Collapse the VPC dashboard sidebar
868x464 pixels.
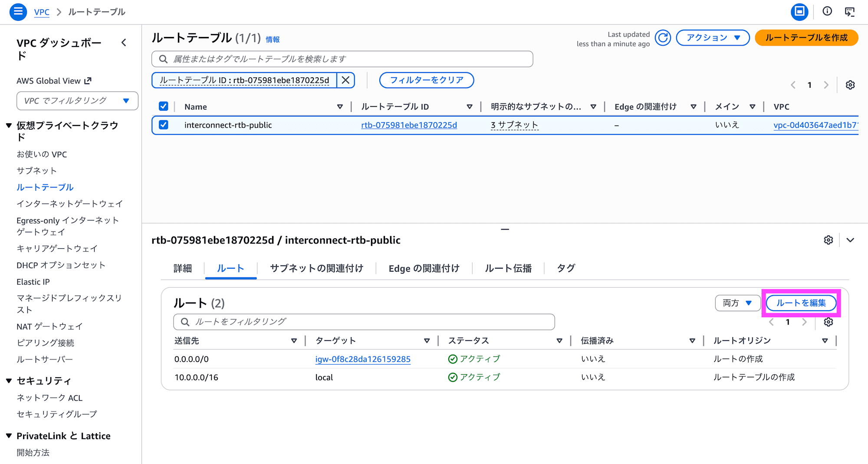[124, 43]
